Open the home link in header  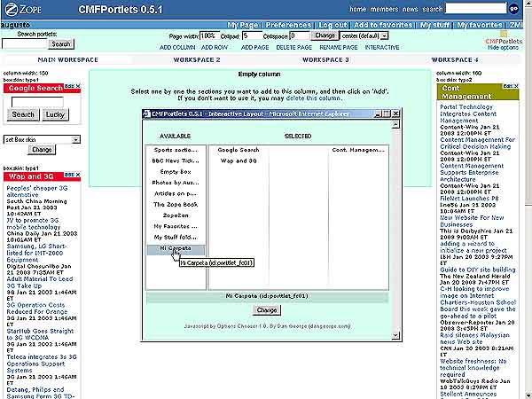point(357,9)
